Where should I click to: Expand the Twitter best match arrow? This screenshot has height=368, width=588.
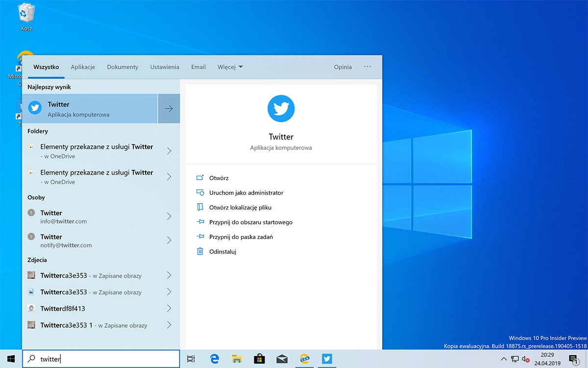pos(169,109)
